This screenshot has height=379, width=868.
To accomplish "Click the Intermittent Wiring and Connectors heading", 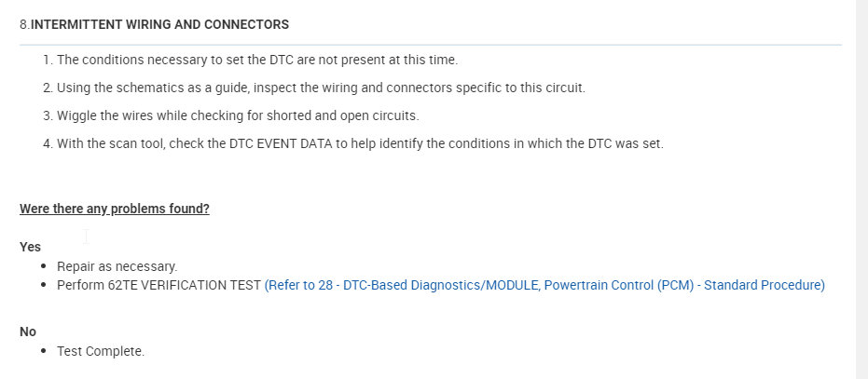I will tap(159, 24).
